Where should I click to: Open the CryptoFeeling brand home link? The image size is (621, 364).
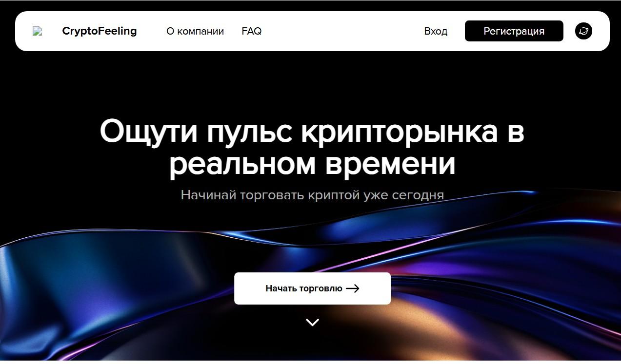(x=100, y=31)
